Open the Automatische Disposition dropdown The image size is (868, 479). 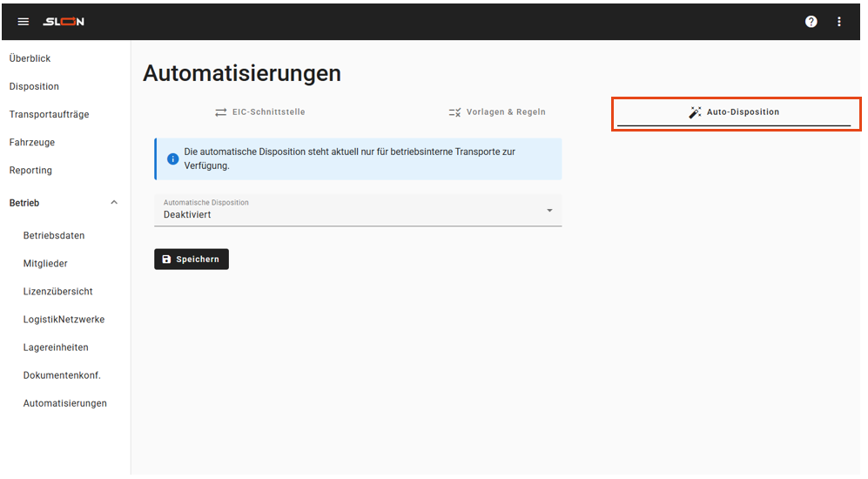tap(357, 210)
